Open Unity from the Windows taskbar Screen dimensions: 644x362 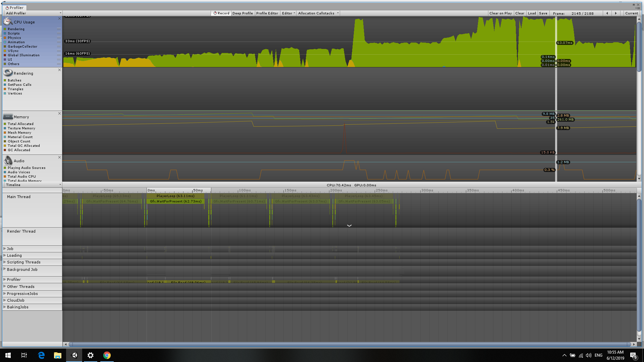(74, 355)
